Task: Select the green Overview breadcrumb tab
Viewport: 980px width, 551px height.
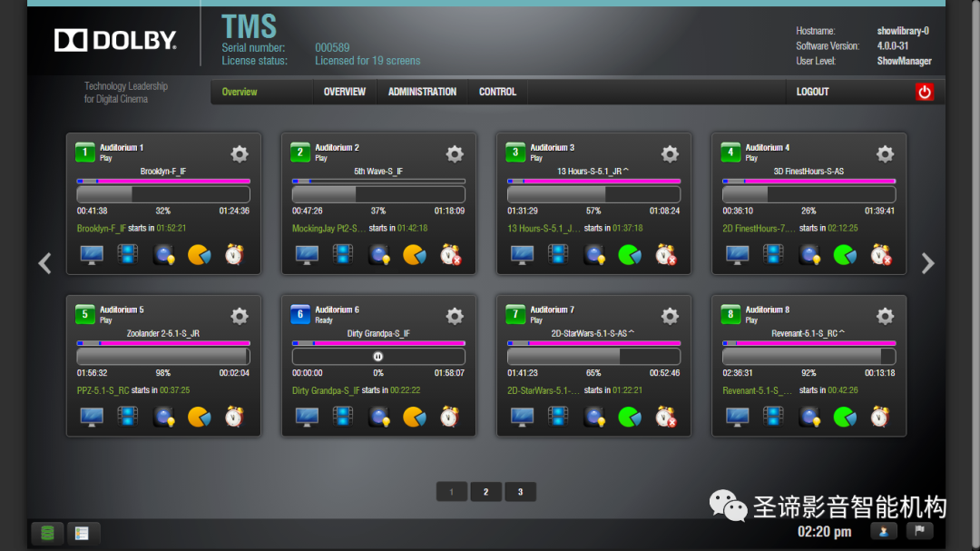Action: click(240, 92)
